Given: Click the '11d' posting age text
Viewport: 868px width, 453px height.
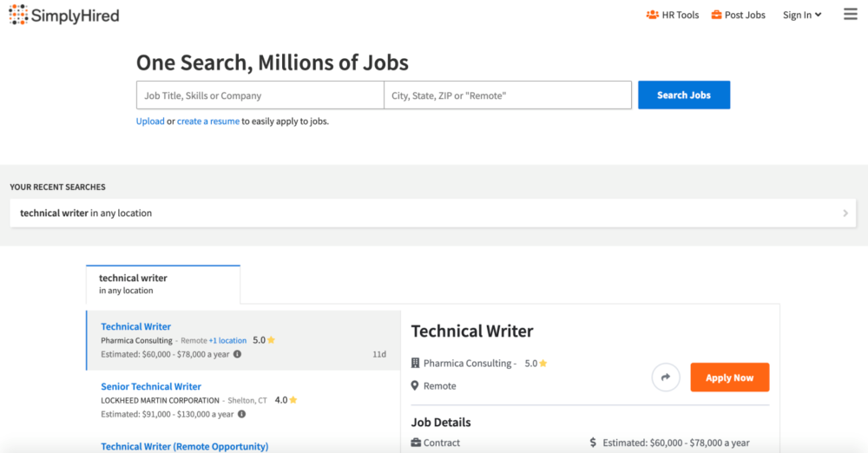Looking at the screenshot, I should 379,354.
